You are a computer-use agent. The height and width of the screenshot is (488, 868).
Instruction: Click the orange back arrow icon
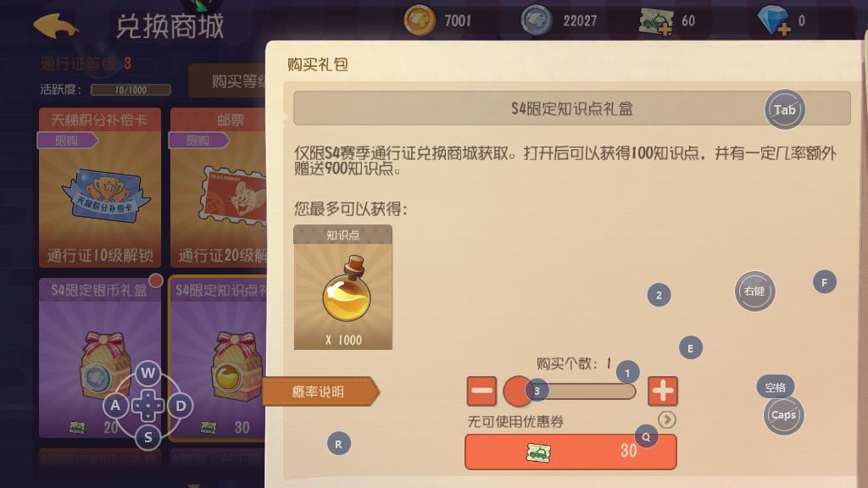55,25
